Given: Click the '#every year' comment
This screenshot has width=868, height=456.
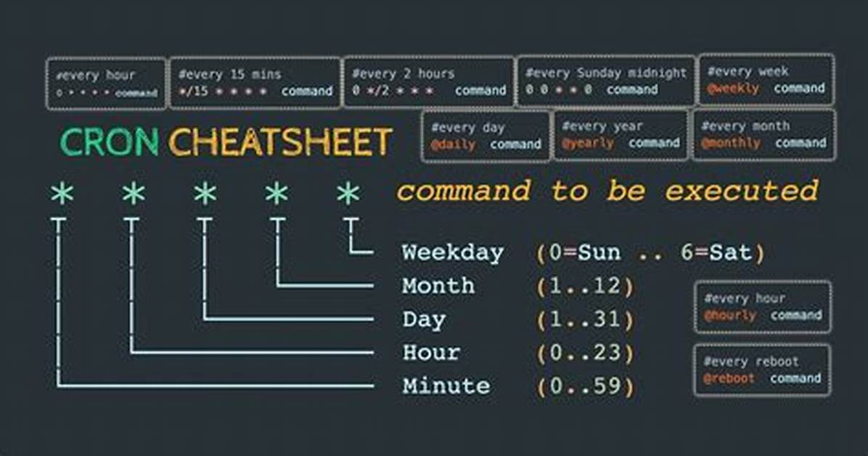Looking at the screenshot, I should point(602,126).
